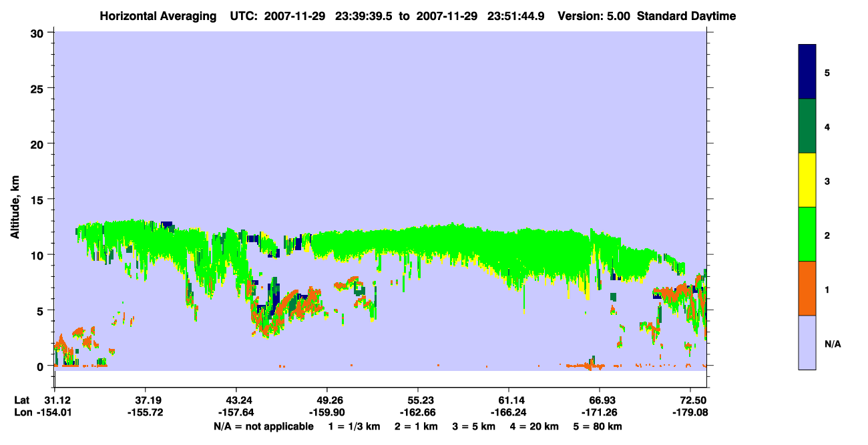Click the color bar label 'N/A'
The image size is (868, 445).
click(833, 344)
